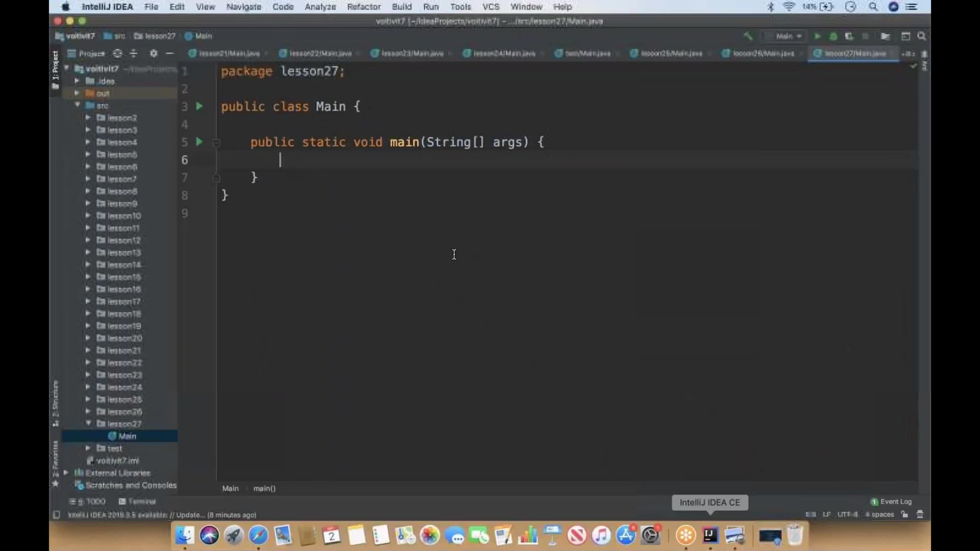Image resolution: width=980 pixels, height=551 pixels.
Task: Click the Build project hammer icon
Action: pyautogui.click(x=748, y=36)
